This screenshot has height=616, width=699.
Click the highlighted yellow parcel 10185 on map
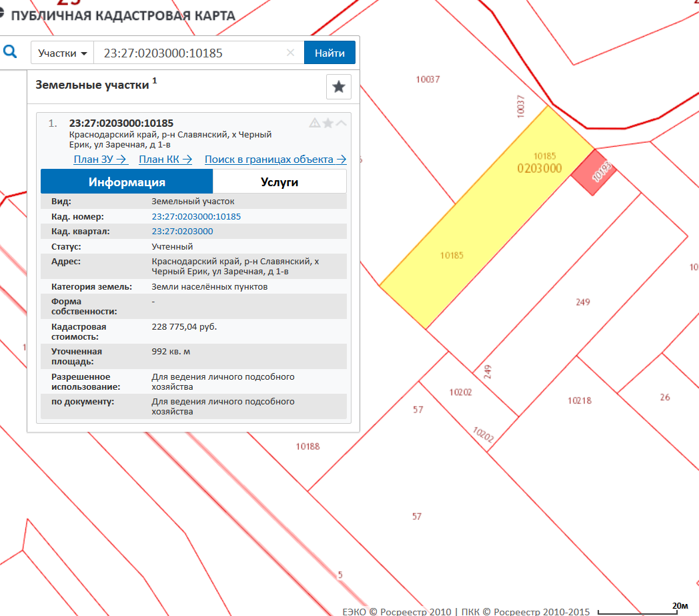(x=486, y=218)
